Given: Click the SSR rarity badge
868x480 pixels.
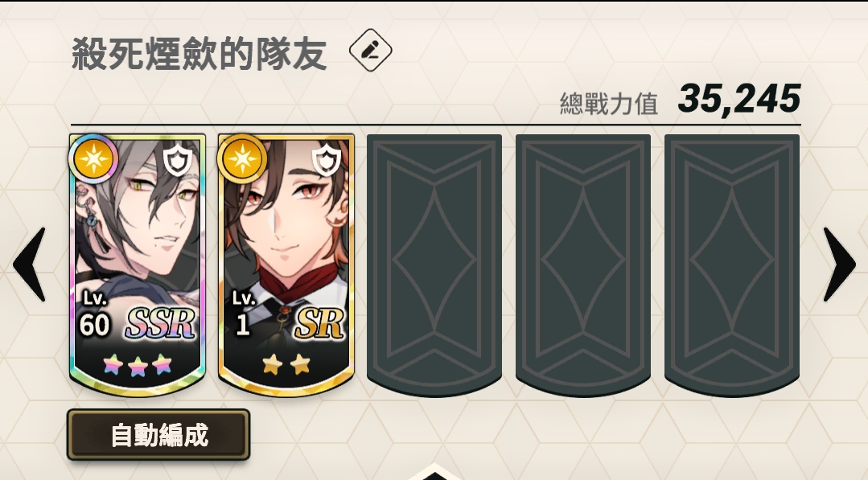Looking at the screenshot, I should pos(159,322).
